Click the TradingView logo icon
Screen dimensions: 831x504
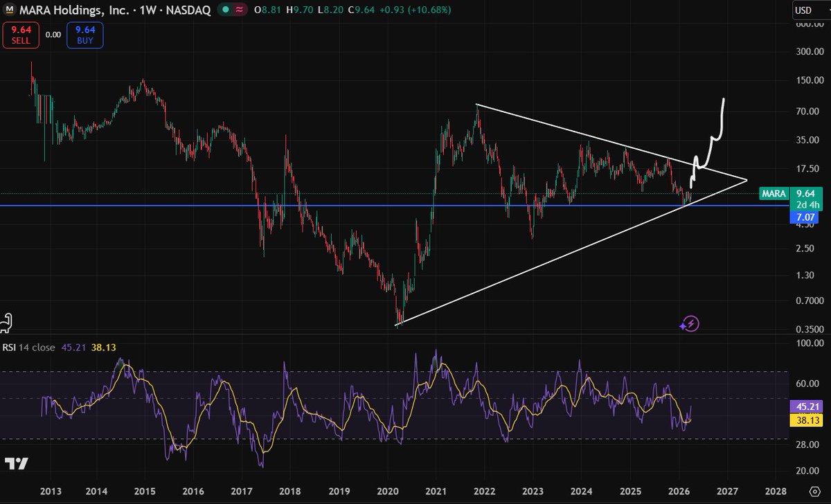[x=17, y=464]
